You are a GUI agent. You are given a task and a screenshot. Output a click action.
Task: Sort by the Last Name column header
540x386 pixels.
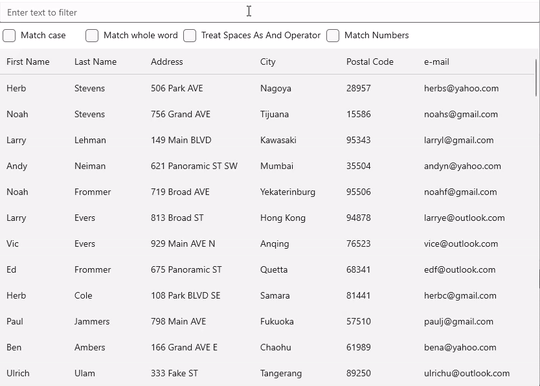[x=95, y=62]
